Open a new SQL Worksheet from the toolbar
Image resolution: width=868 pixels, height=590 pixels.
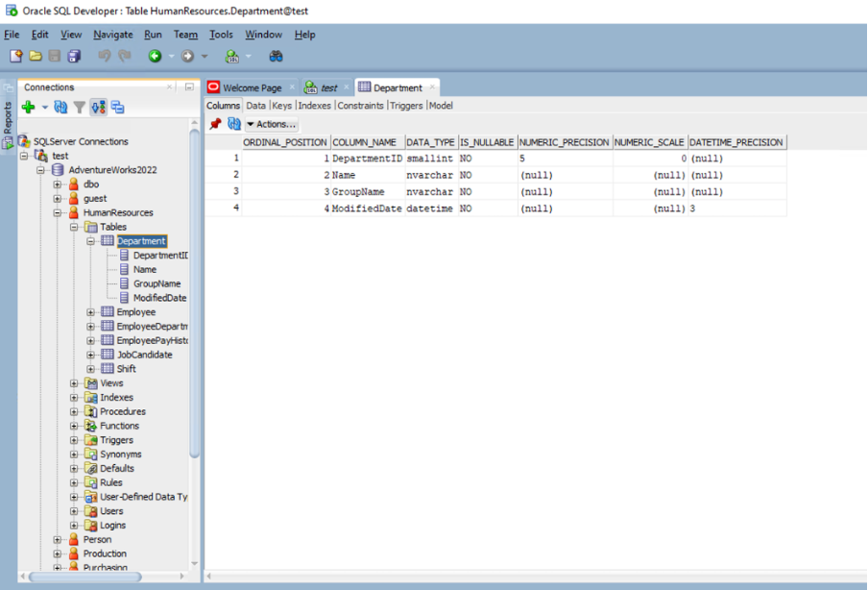(230, 56)
